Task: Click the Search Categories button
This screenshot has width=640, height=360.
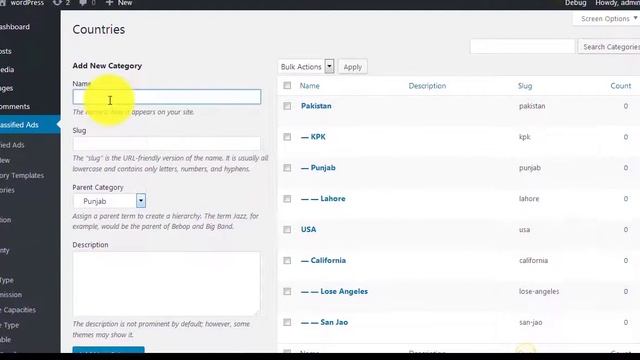Action: click(x=610, y=47)
